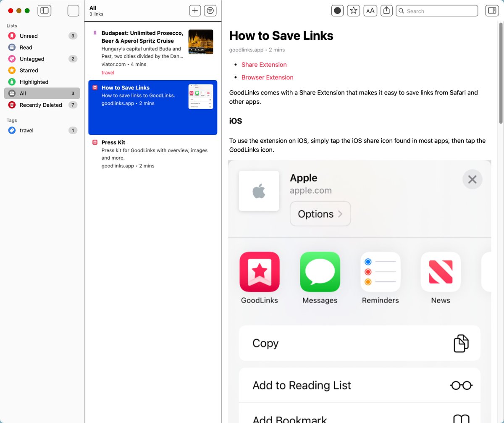Open the Recently Deleted list

42,105
